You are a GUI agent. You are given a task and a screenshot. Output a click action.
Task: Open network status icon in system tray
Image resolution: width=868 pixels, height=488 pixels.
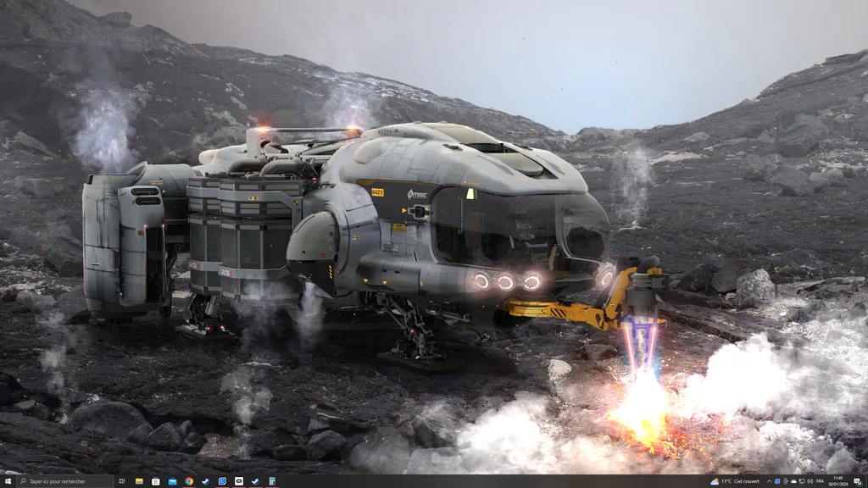802,481
